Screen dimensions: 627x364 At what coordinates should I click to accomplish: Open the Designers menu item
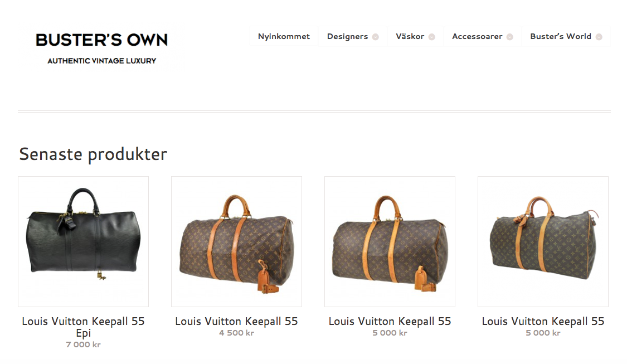click(347, 36)
